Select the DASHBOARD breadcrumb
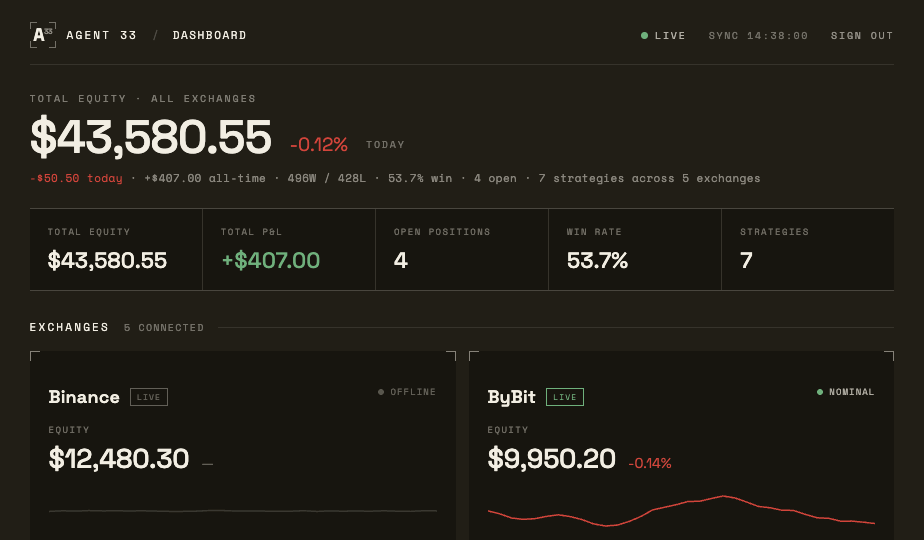Screen dimensions: 924x540 pyautogui.click(x=209, y=35)
